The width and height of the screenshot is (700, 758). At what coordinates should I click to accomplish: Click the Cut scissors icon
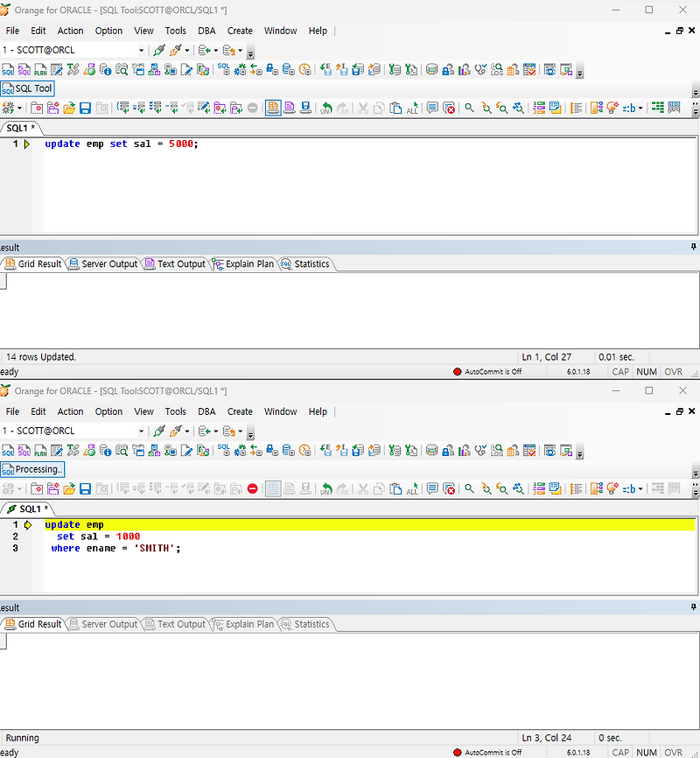pyautogui.click(x=363, y=107)
